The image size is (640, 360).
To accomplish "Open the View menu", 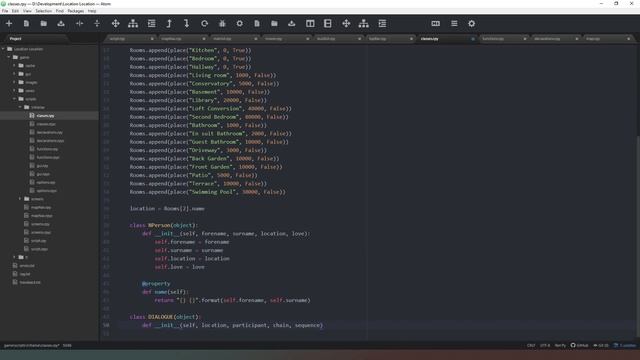I will [27, 11].
